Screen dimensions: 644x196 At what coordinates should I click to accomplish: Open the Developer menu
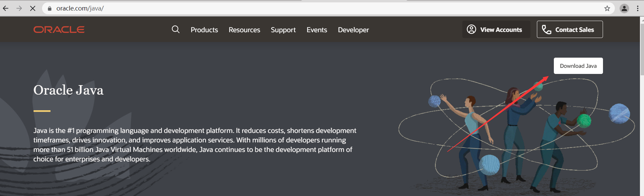(354, 30)
